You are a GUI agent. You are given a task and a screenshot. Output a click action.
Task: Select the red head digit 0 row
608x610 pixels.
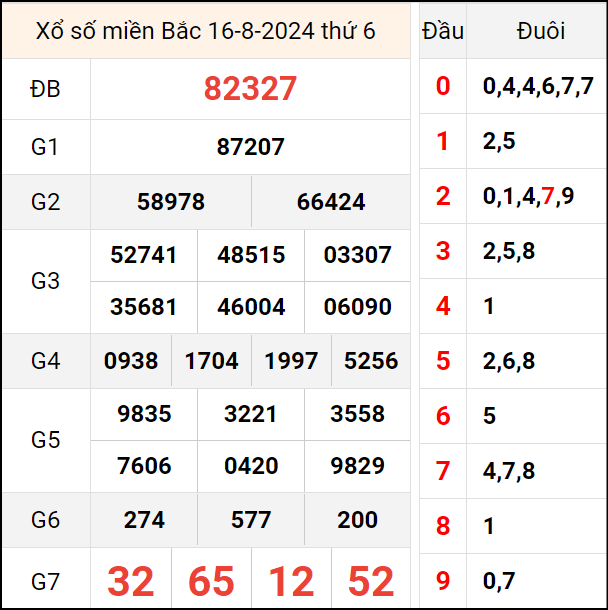[443, 86]
